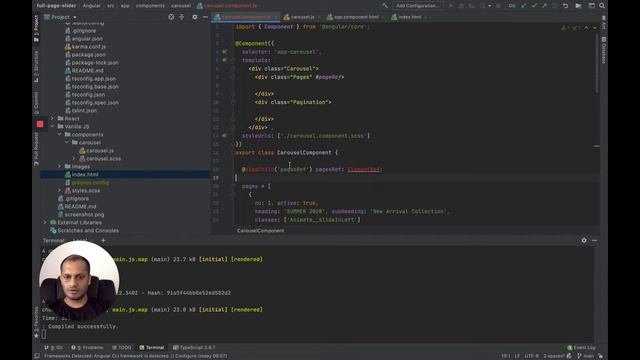Click ElementRef unresolved type in code
Screen dimensions: 640x360
coord(365,169)
